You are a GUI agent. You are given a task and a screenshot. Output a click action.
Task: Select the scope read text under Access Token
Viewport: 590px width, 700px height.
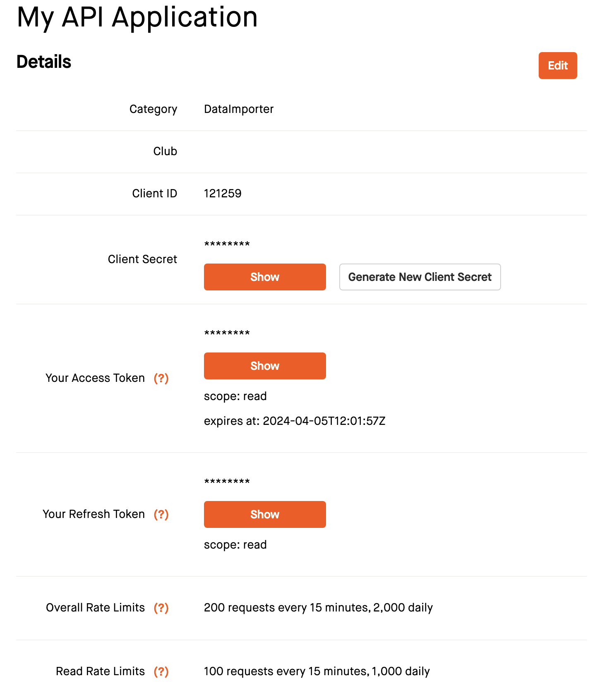click(235, 396)
